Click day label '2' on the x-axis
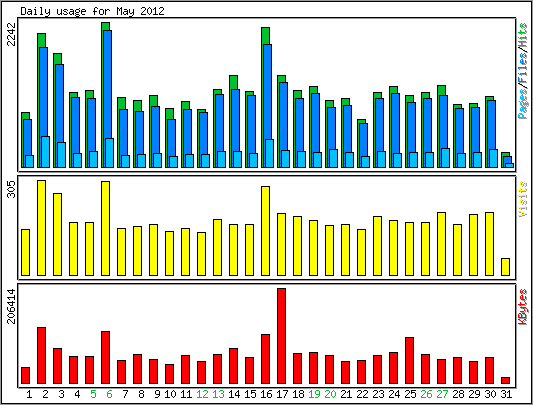 (45, 394)
